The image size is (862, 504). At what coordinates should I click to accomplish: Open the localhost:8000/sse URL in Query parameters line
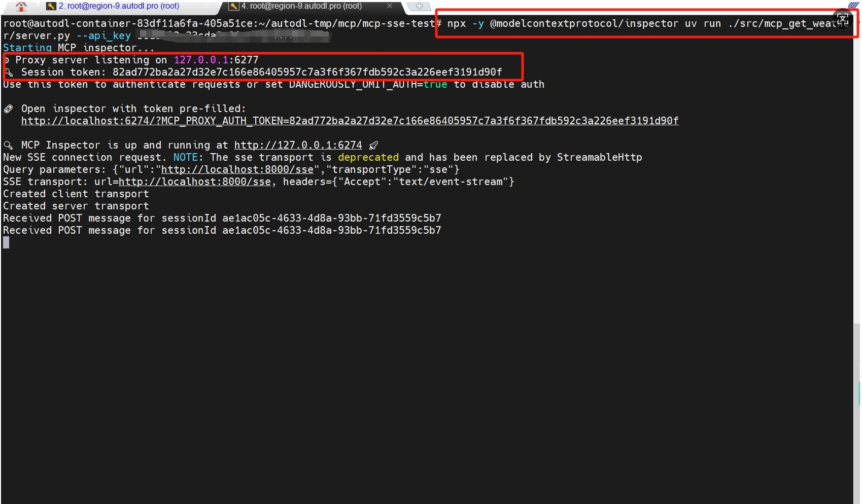(x=237, y=169)
